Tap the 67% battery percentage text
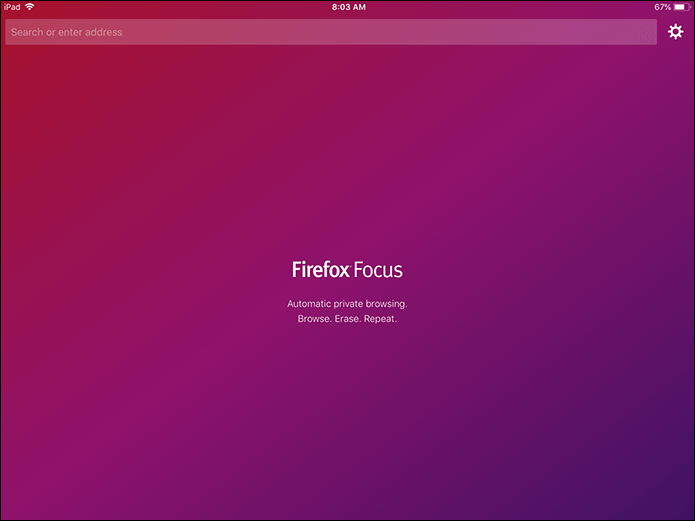This screenshot has width=695, height=521. tap(662, 7)
